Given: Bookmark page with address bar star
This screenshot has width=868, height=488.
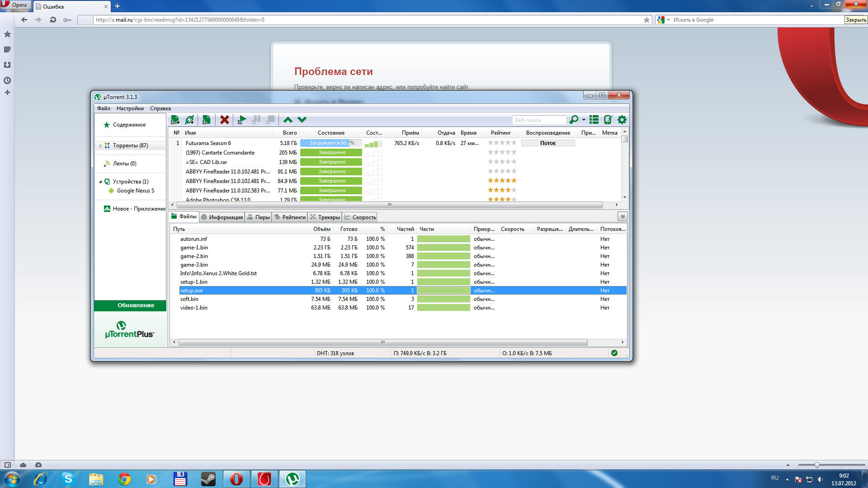Looking at the screenshot, I should click(646, 20).
